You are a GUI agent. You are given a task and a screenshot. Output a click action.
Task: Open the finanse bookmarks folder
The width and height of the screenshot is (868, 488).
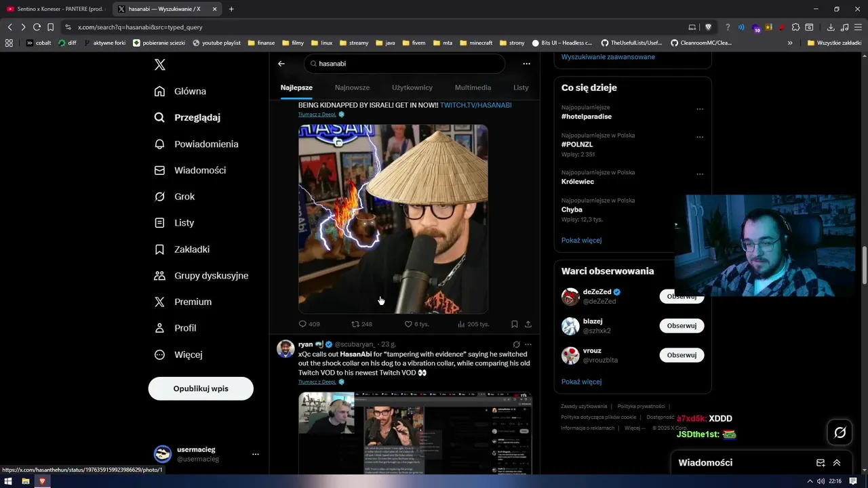coord(261,43)
